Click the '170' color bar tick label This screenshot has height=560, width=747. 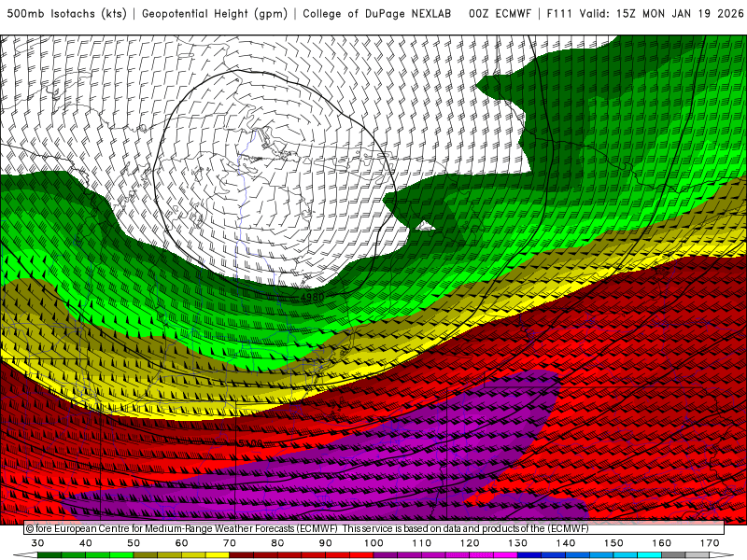(x=710, y=543)
